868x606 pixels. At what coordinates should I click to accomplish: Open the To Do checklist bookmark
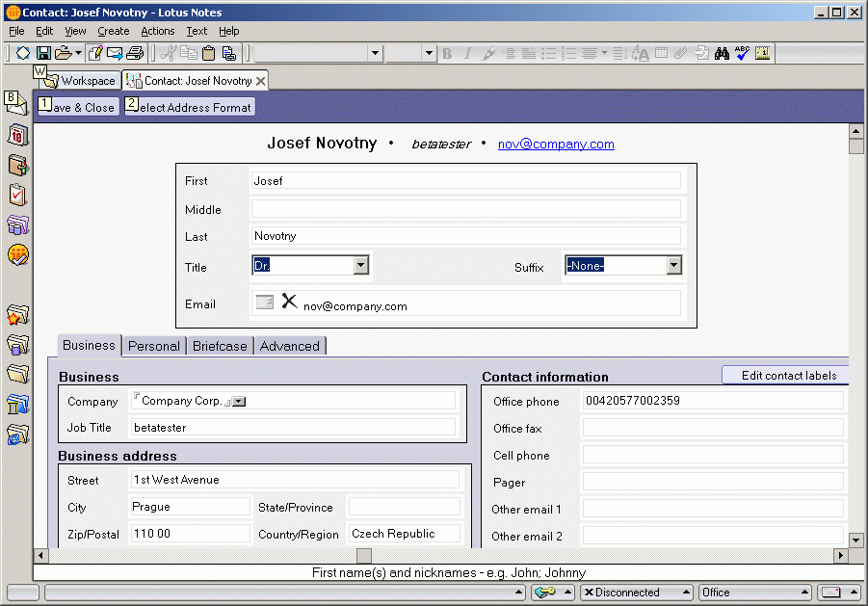point(17,195)
